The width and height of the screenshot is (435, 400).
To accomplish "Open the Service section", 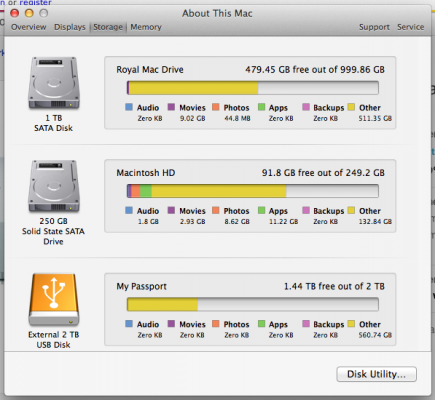I will (x=410, y=27).
